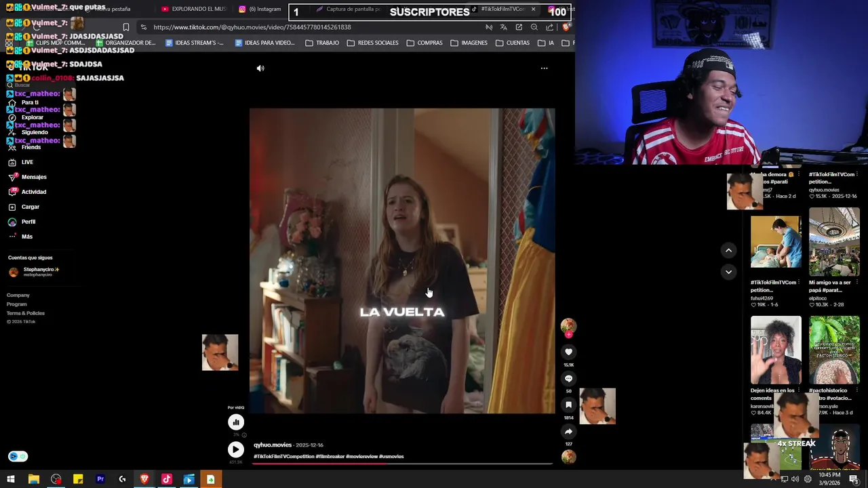Open vidIQ stats bar-chart button

(235, 422)
